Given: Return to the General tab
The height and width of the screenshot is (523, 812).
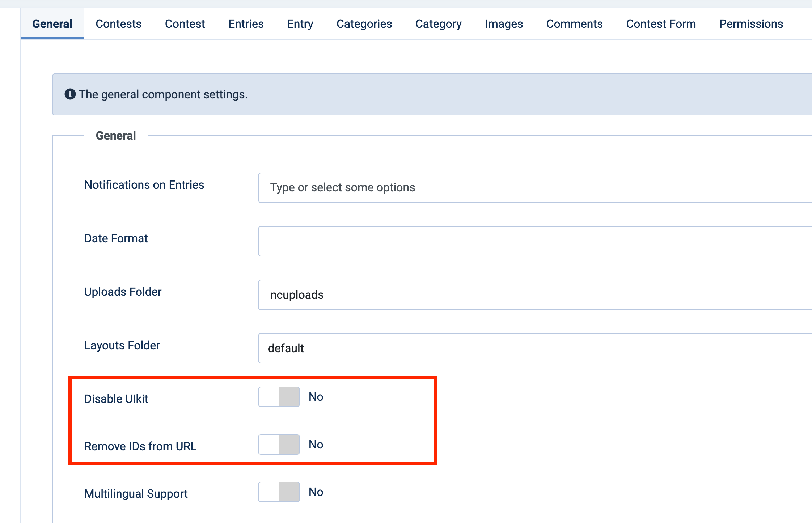Looking at the screenshot, I should [x=52, y=23].
